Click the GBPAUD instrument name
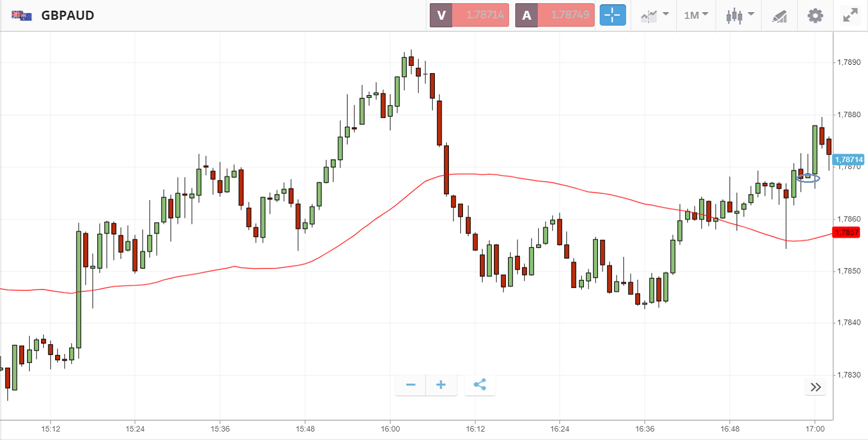The width and height of the screenshot is (868, 440). (x=68, y=16)
